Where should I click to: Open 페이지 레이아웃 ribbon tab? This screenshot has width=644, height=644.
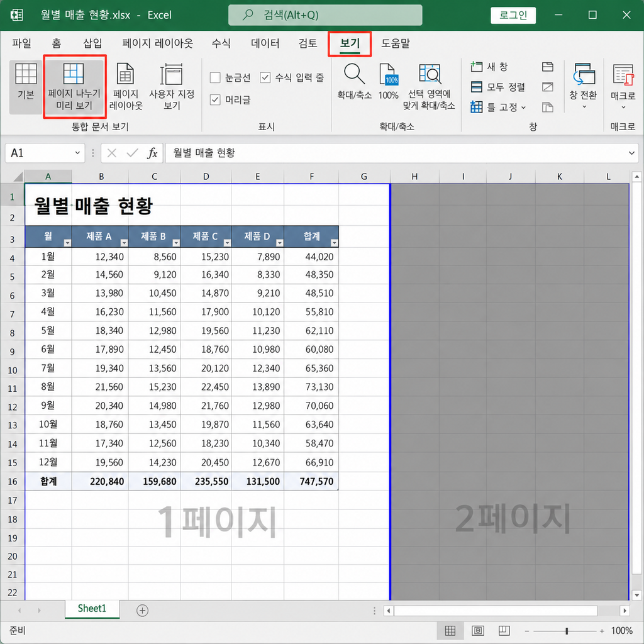(x=158, y=43)
